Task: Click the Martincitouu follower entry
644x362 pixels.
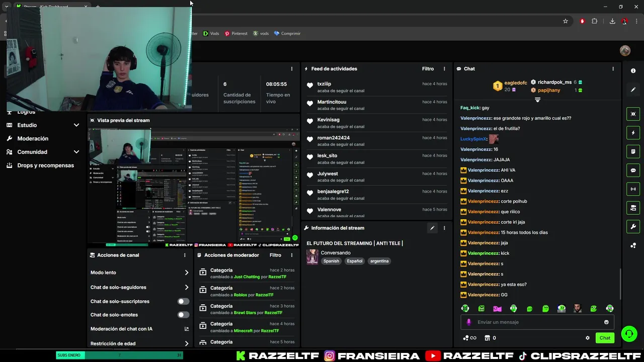Action: [376, 105]
